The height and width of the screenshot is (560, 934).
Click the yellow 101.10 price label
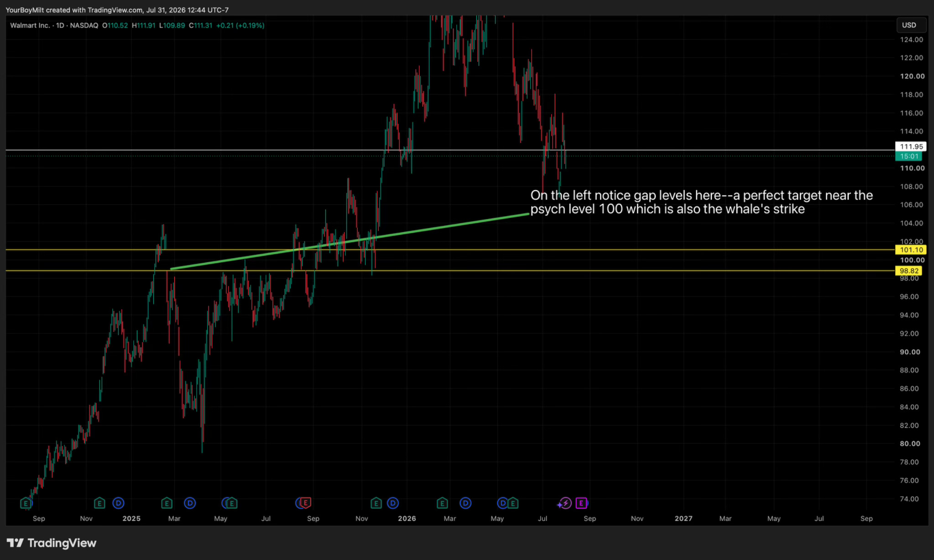point(911,249)
